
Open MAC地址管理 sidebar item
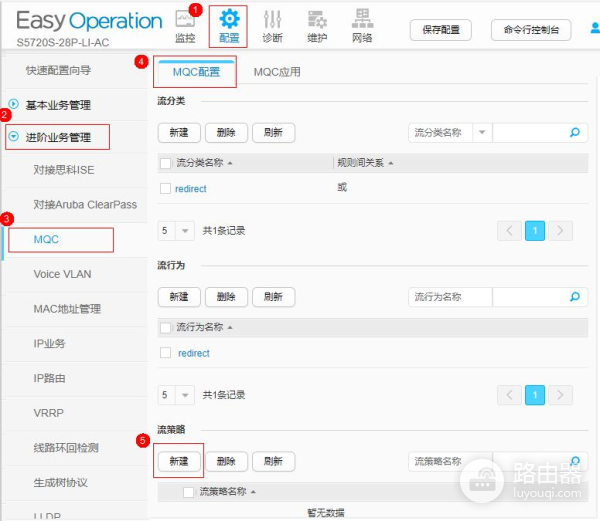point(67,309)
